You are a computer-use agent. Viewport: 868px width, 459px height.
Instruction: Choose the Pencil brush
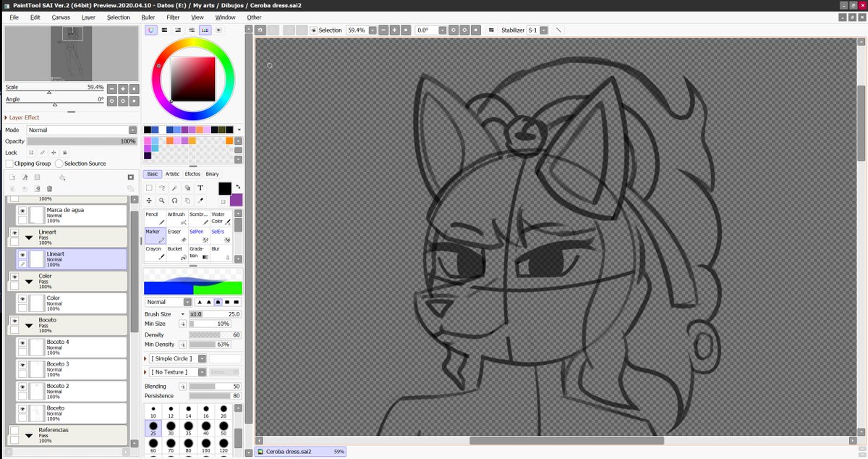tap(155, 218)
